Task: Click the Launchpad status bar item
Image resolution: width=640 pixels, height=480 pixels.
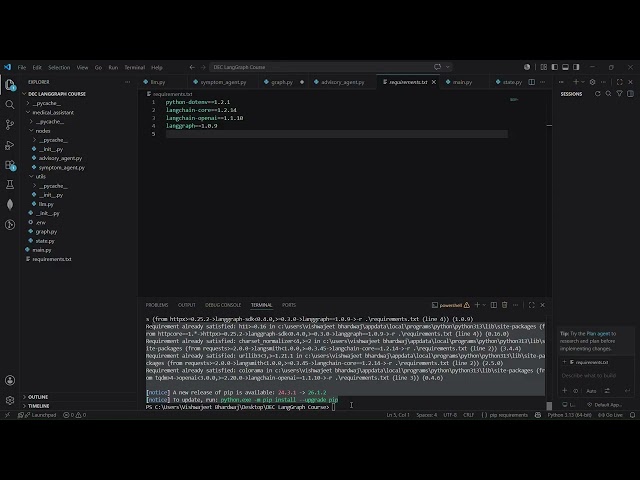Action: [37, 415]
